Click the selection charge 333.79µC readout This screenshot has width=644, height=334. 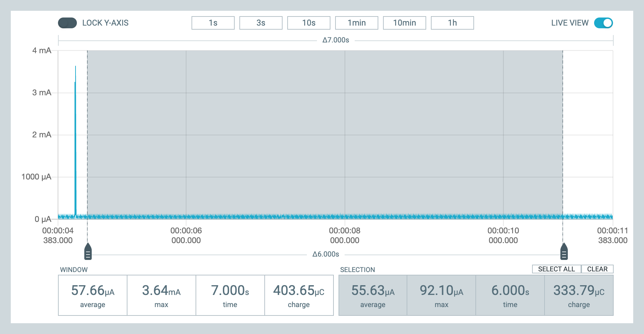point(579,291)
